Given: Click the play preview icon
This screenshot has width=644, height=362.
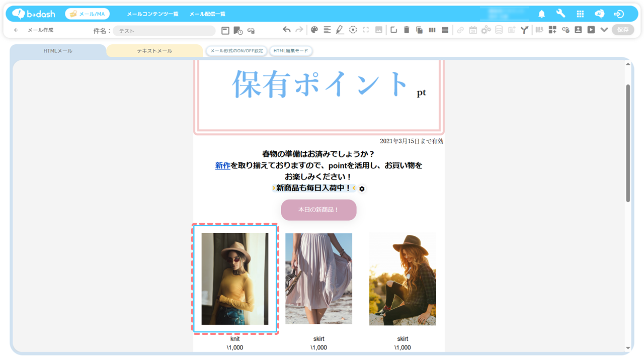Looking at the screenshot, I should (x=591, y=30).
